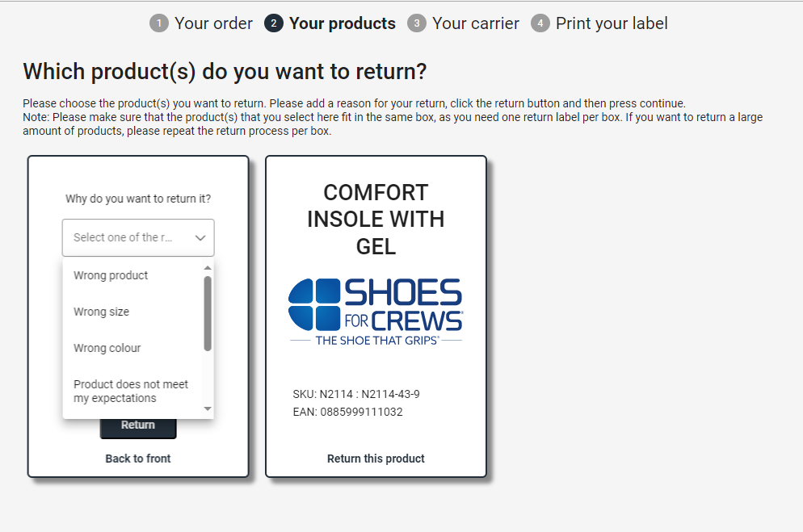
Task: Click 'Return this product' on insole card
Action: click(376, 459)
